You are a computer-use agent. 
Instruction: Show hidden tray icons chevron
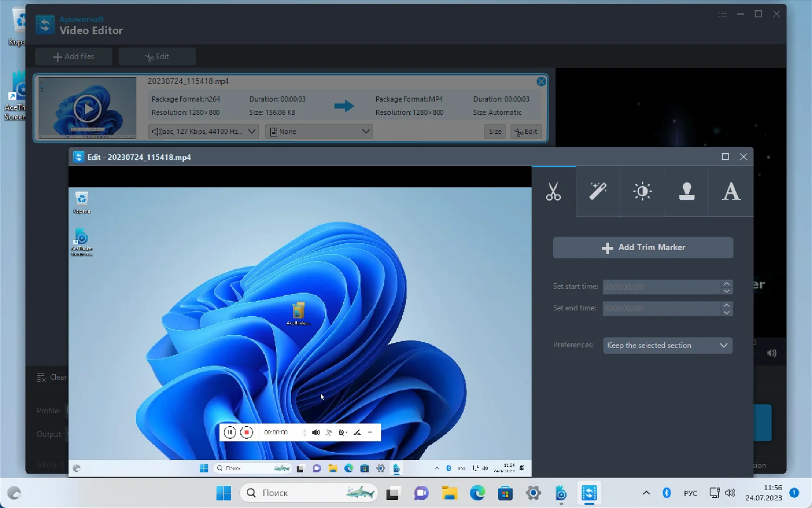point(646,493)
